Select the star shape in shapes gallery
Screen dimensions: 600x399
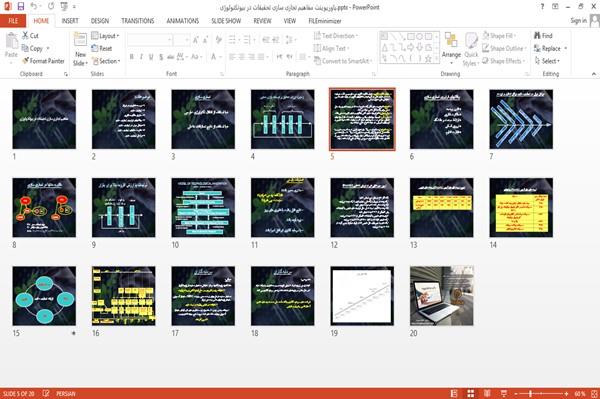(x=428, y=59)
